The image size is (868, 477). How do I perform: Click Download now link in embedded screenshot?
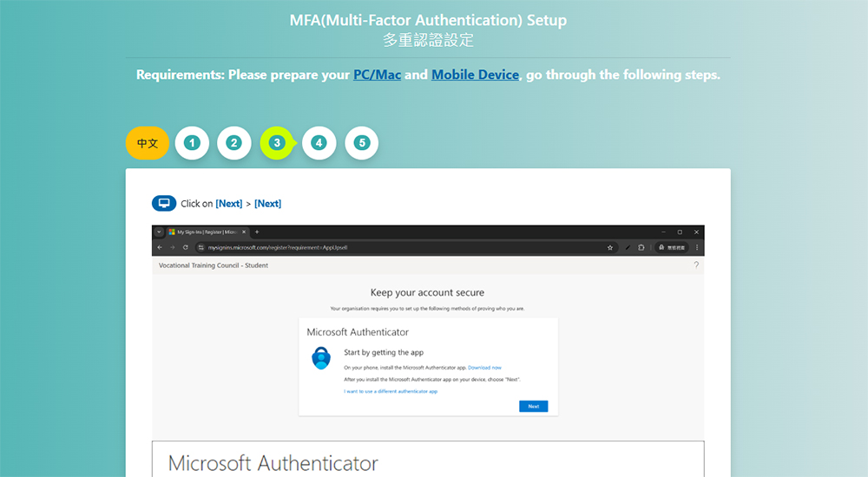coord(484,368)
